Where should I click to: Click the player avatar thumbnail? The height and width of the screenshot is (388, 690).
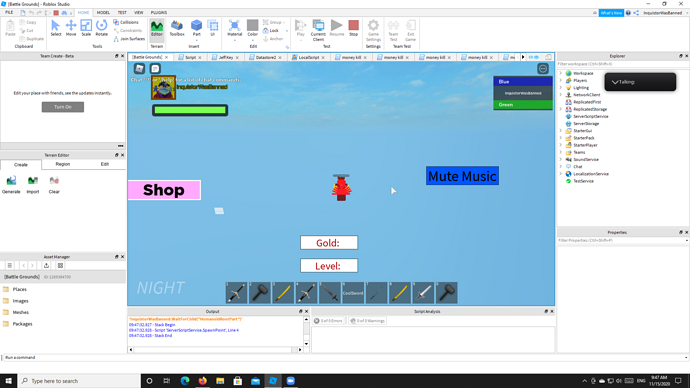[164, 88]
